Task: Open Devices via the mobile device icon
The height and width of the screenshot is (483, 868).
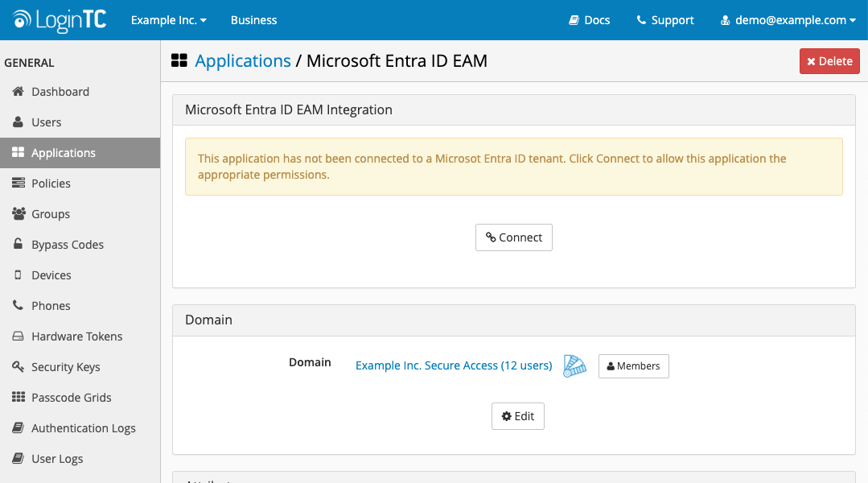Action: 18,275
